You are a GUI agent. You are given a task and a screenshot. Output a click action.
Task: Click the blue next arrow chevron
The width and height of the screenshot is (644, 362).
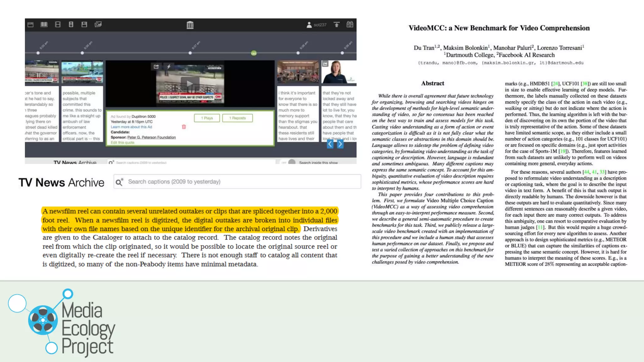[x=340, y=144]
